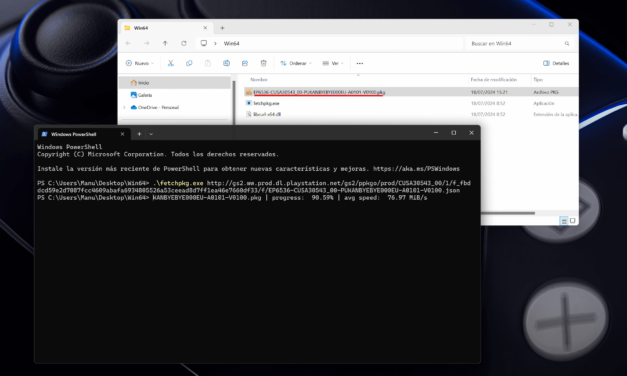Minimize the PowerShell window
Image resolution: width=627 pixels, height=376 pixels.
[436, 133]
